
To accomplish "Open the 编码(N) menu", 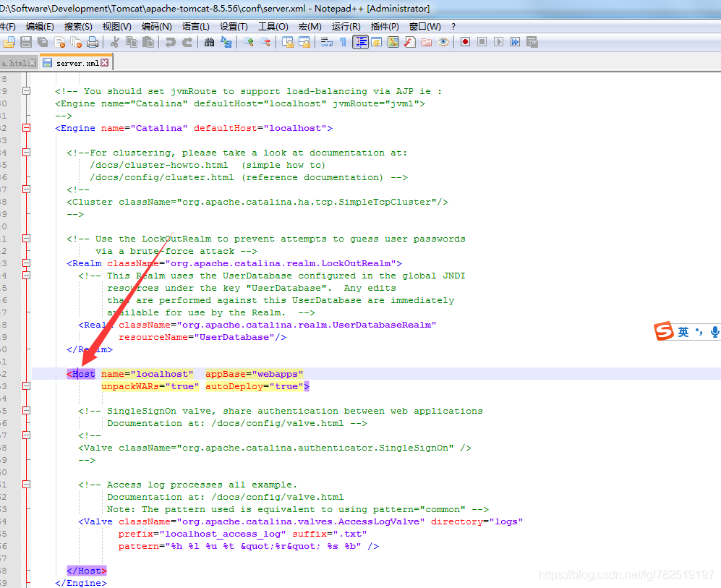I will (x=157, y=27).
